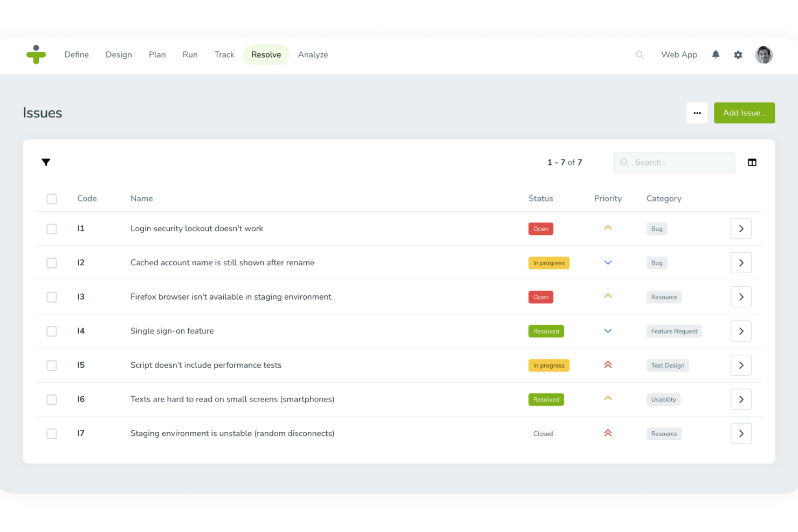The height and width of the screenshot is (532, 798).
Task: Click inside the Search field above the issue list
Action: click(674, 162)
